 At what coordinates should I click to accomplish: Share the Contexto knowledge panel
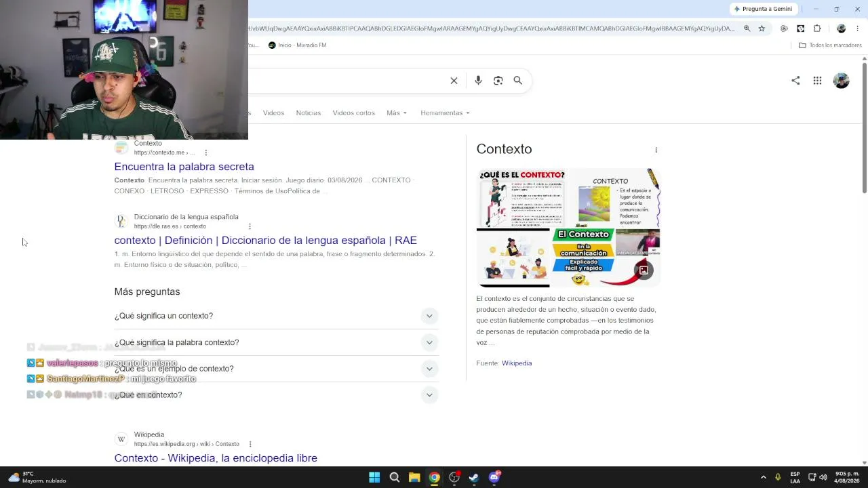795,81
